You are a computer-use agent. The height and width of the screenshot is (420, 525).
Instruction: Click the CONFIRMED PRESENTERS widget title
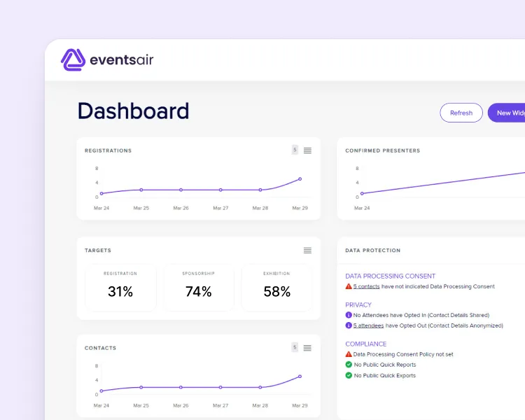coord(383,150)
